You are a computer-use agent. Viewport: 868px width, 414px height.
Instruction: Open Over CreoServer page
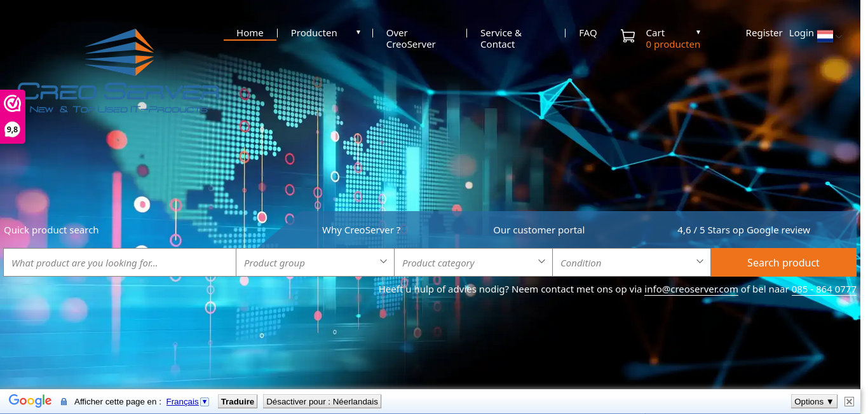pos(411,39)
